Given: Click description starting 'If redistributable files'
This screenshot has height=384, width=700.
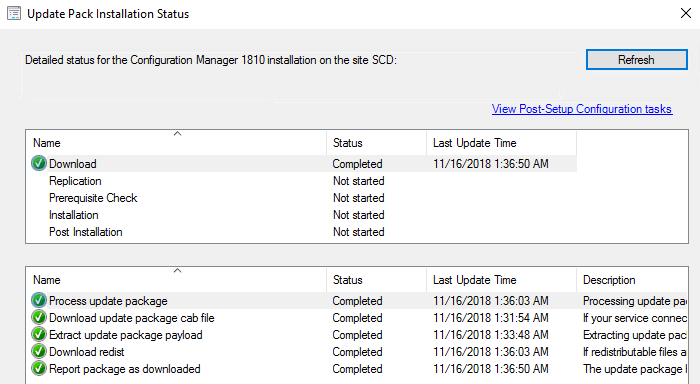Looking at the screenshot, I should (635, 352).
